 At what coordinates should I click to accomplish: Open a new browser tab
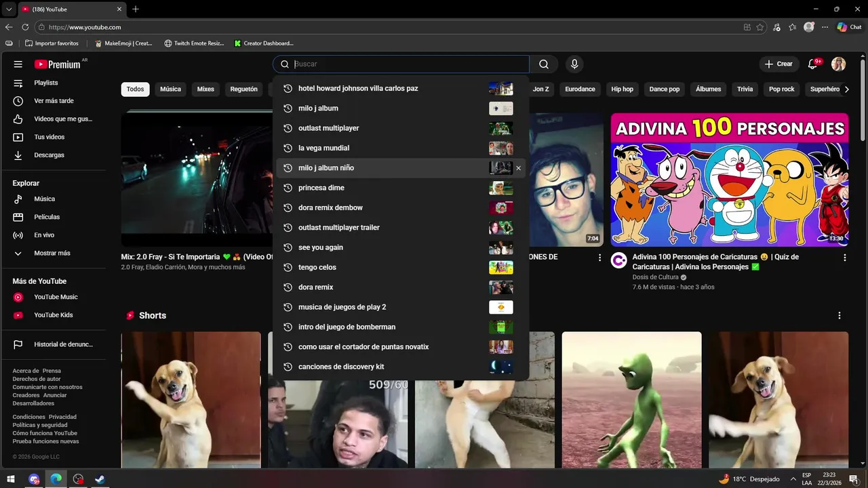(136, 9)
